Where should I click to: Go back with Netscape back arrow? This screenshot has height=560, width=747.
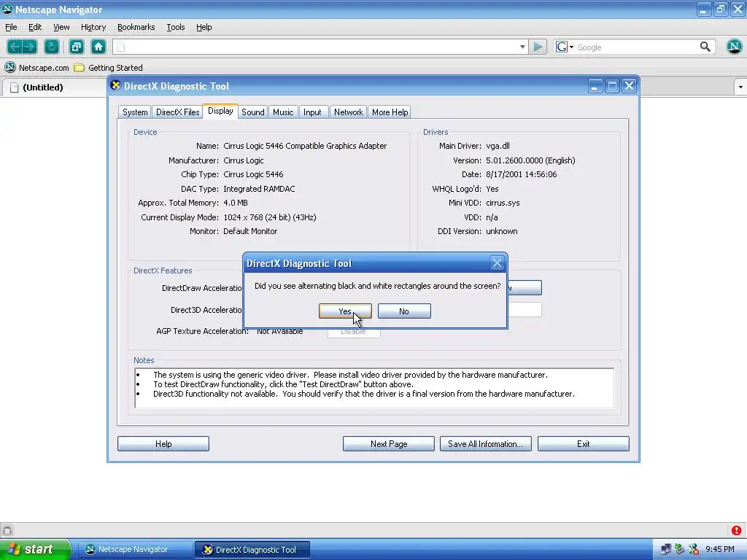pos(15,47)
